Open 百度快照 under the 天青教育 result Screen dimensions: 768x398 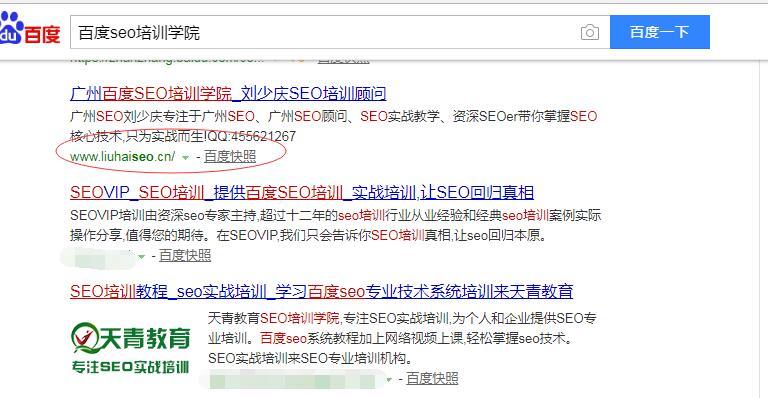pos(432,378)
